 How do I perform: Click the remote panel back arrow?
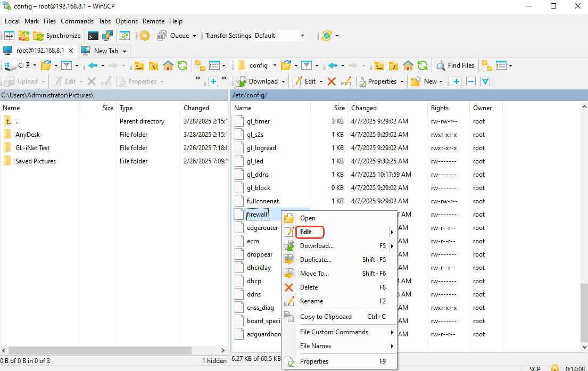[x=333, y=65]
